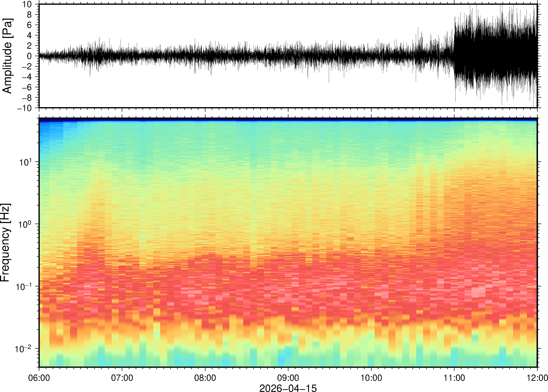Click the 07:00 time axis label
548x392 pixels.
tap(122, 378)
